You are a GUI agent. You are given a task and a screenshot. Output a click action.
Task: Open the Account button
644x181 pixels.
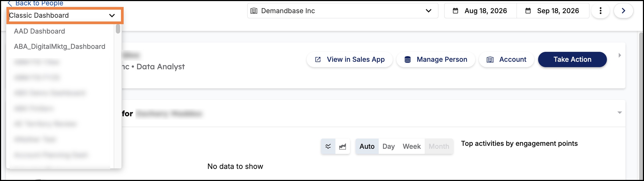(506, 59)
